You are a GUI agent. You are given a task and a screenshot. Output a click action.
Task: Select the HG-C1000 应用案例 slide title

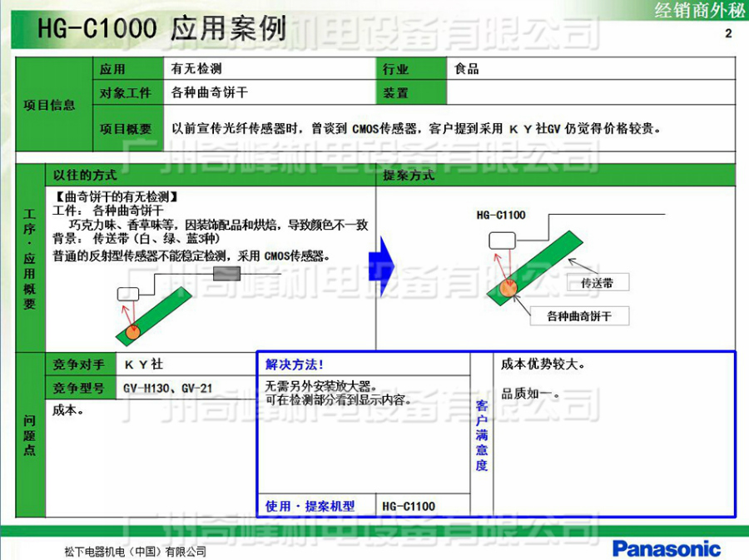[162, 29]
